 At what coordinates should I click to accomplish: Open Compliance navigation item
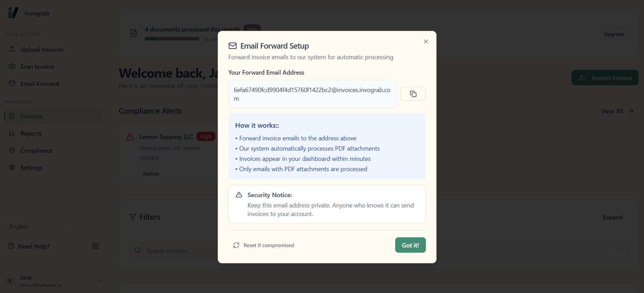36,151
